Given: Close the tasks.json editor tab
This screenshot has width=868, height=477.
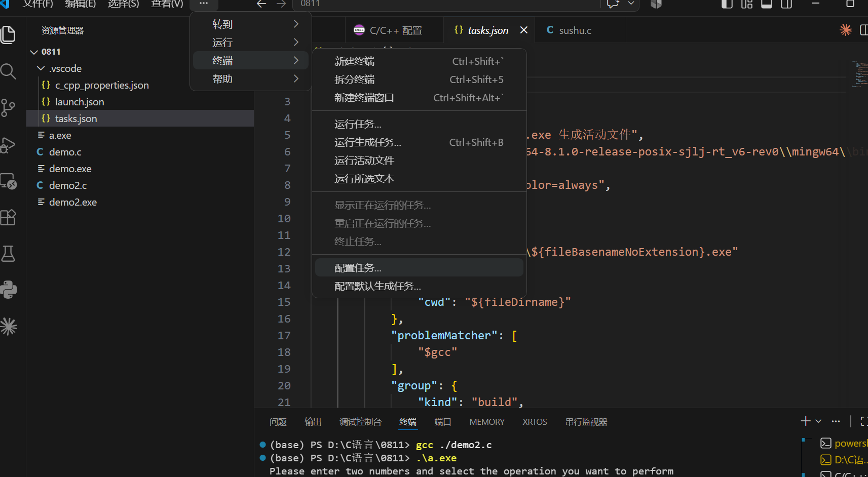Looking at the screenshot, I should tap(524, 30).
